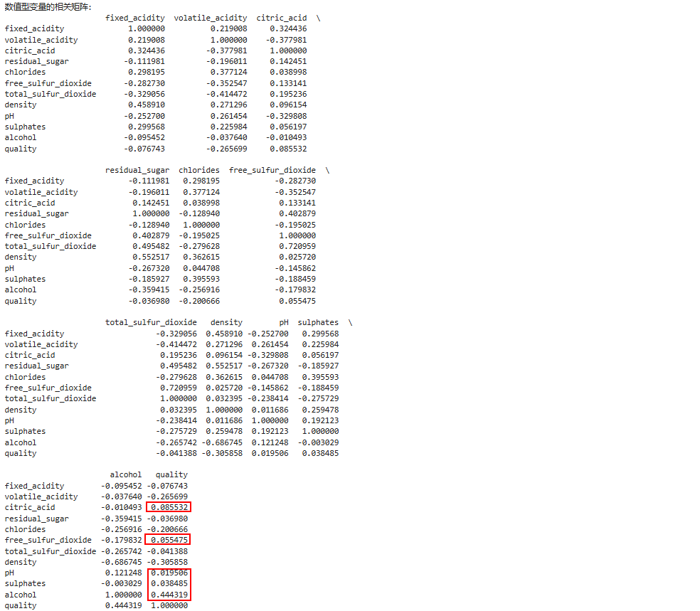Click -0.359415 in alcohol row of residual_sugar column

coord(149,289)
